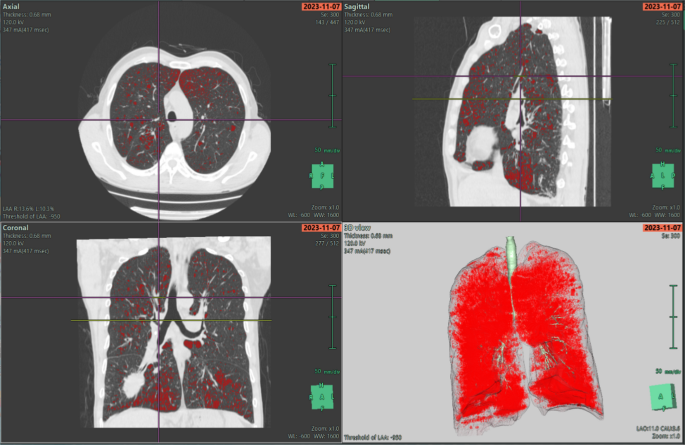This screenshot has width=685, height=445.
Task: Select the 2023-11-07 date tag in the Coronal view
Action: tap(321, 228)
